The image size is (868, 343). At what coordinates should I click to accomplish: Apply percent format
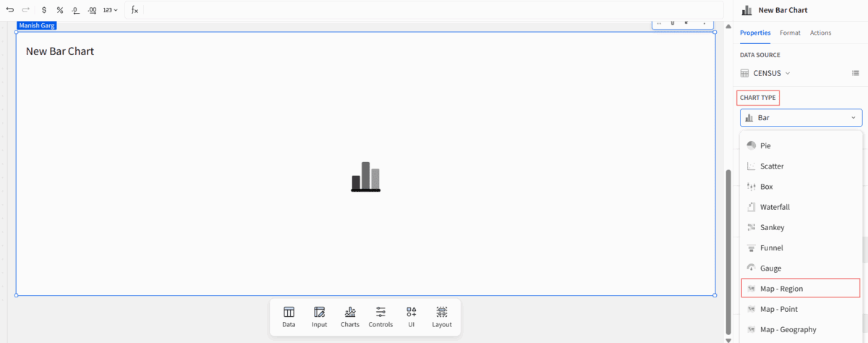pos(60,10)
